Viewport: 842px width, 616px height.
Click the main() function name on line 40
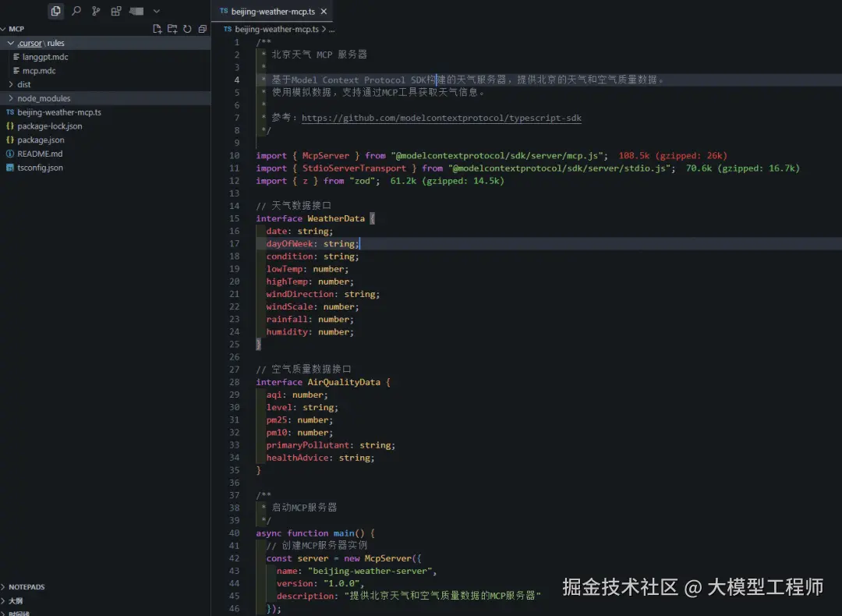344,533
